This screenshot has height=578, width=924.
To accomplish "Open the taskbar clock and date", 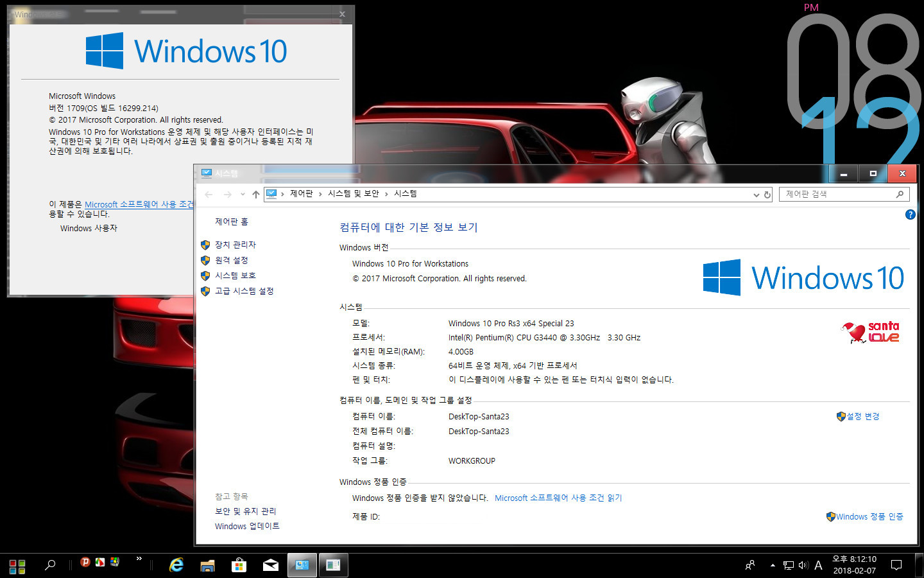I will click(x=854, y=565).
